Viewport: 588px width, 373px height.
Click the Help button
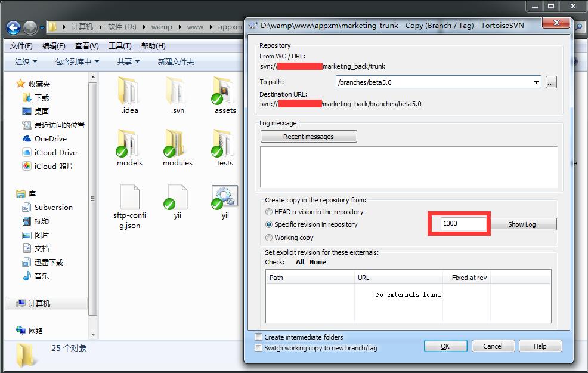point(540,346)
